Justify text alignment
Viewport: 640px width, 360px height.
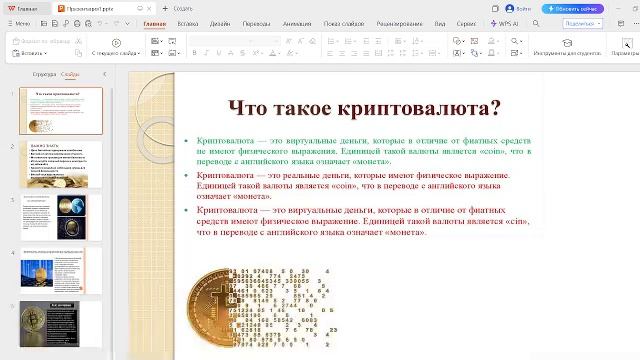point(366,53)
